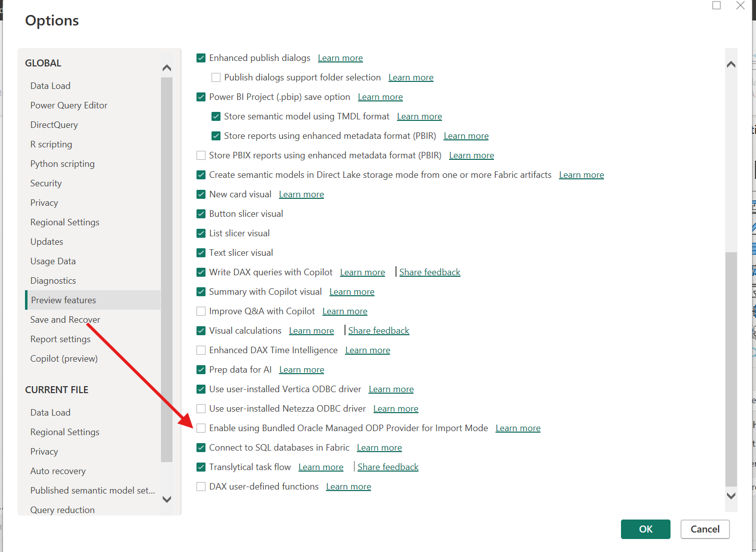Enable "Enhanced DAX Time Intelligence"
This screenshot has height=552, width=756.
point(201,350)
